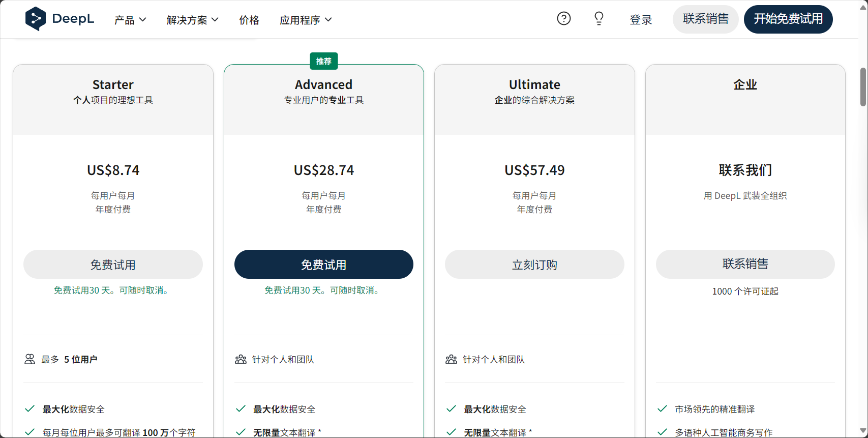Start Advanced plan 免费试用
868x438 pixels.
[324, 264]
